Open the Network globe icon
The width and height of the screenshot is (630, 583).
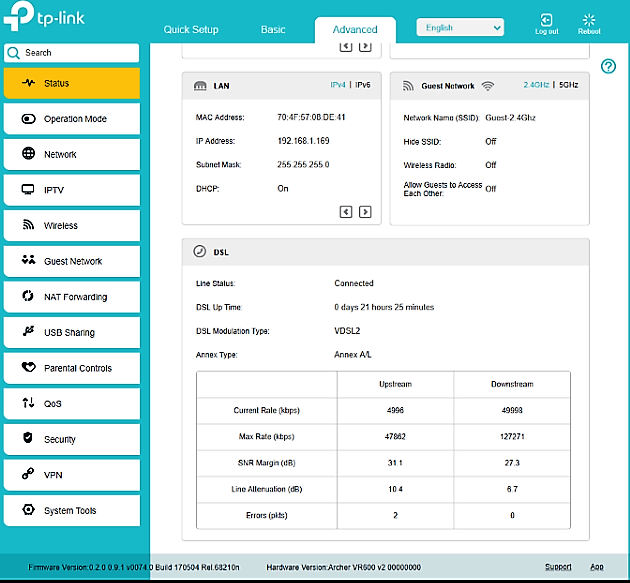27,155
